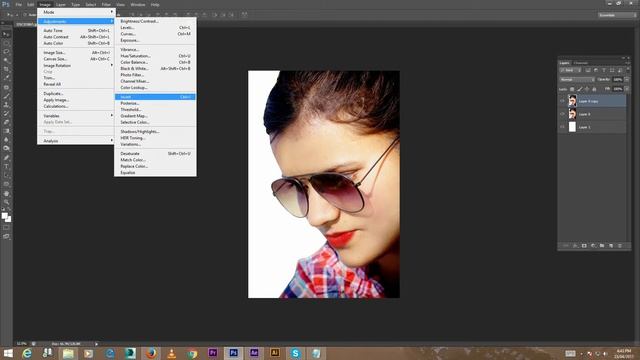Click the foreground color swatch
640x360 pixels.
click(x=4, y=216)
